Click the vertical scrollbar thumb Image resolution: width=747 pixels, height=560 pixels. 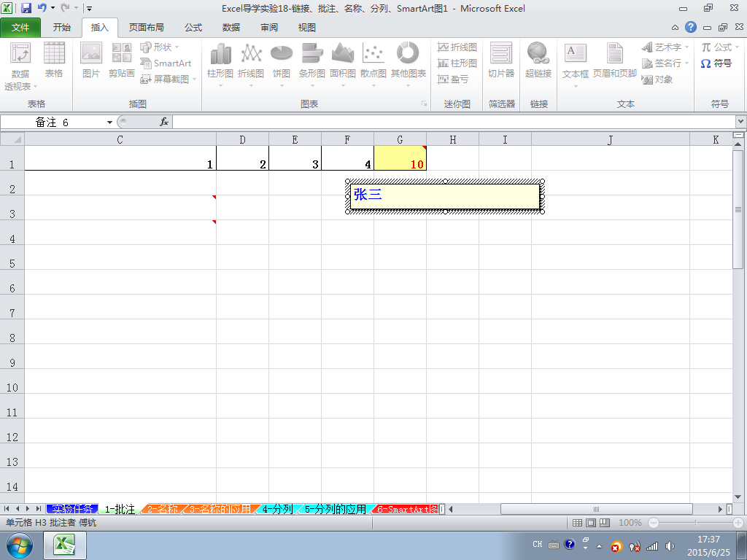(738, 209)
